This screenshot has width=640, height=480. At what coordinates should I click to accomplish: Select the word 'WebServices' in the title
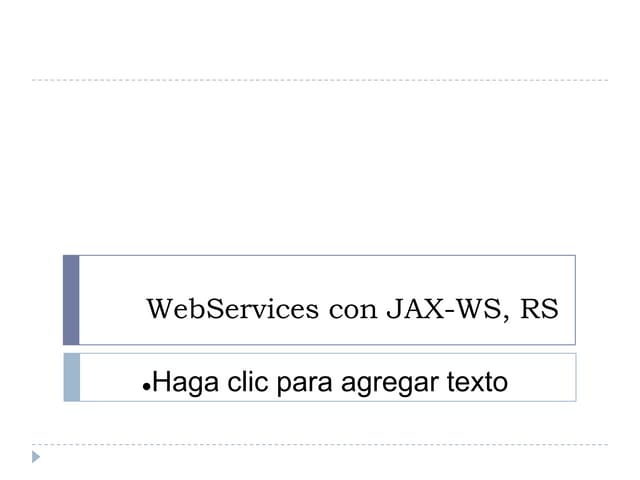[x=233, y=309]
